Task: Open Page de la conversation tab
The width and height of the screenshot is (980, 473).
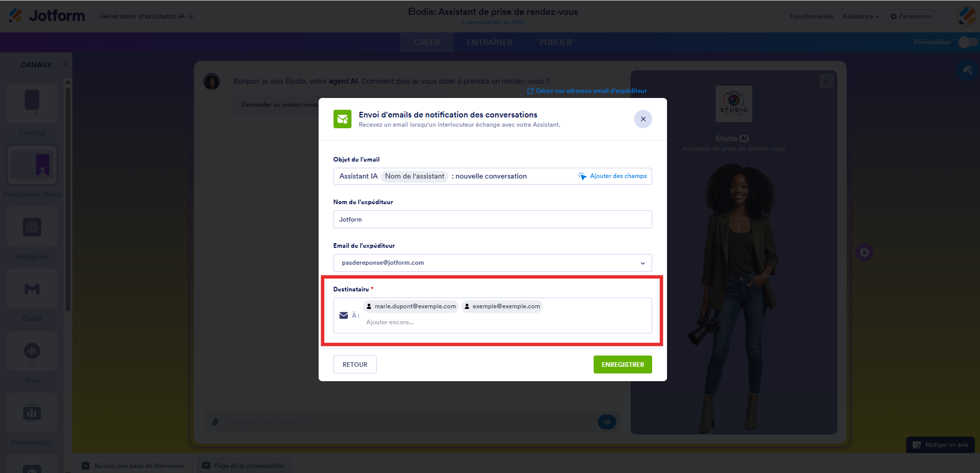Action: pos(243,465)
